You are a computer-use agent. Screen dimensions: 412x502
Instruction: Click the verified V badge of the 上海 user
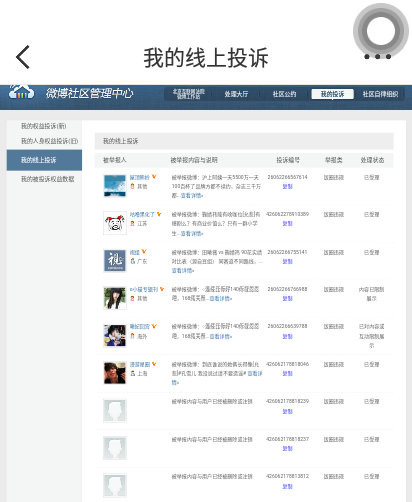click(x=154, y=364)
